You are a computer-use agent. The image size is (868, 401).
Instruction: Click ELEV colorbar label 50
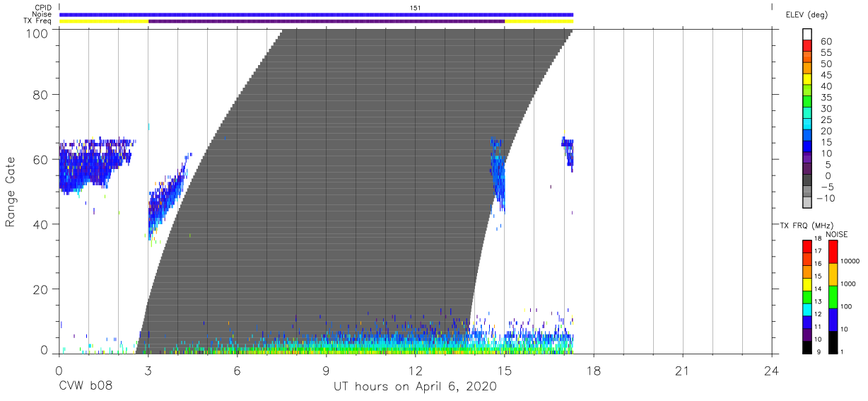(826, 64)
